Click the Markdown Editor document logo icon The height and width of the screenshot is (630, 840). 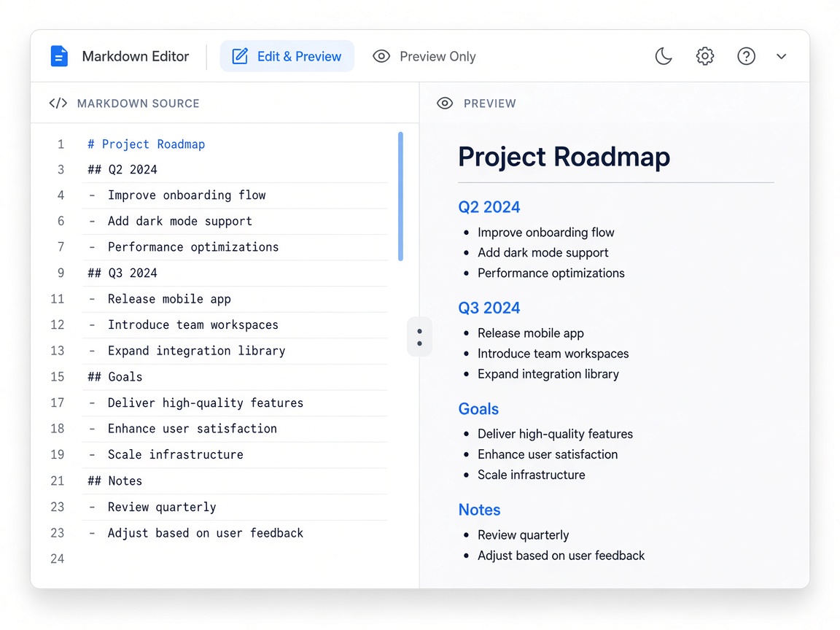pyautogui.click(x=59, y=56)
